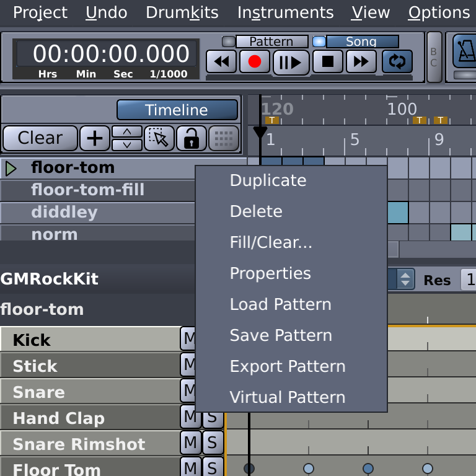Image resolution: width=476 pixels, height=476 pixels.
Task: Select the Stick instrument row
Action: [90, 366]
